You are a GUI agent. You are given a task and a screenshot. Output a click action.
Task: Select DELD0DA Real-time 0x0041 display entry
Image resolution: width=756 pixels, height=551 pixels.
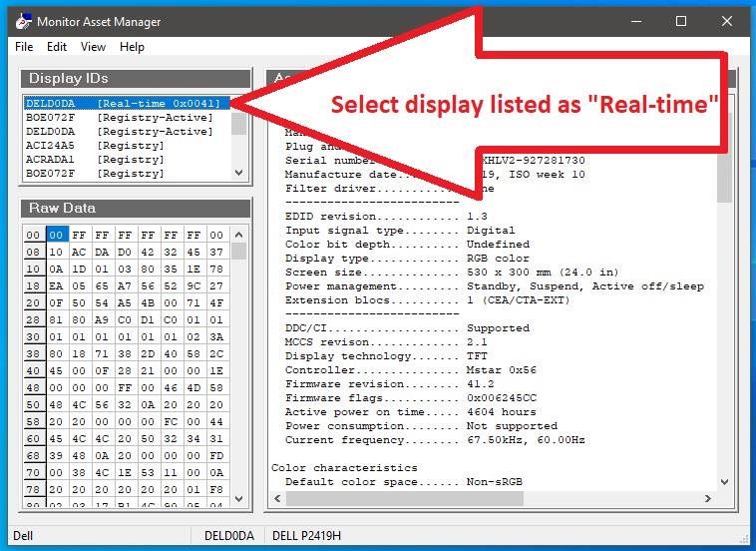pyautogui.click(x=128, y=103)
